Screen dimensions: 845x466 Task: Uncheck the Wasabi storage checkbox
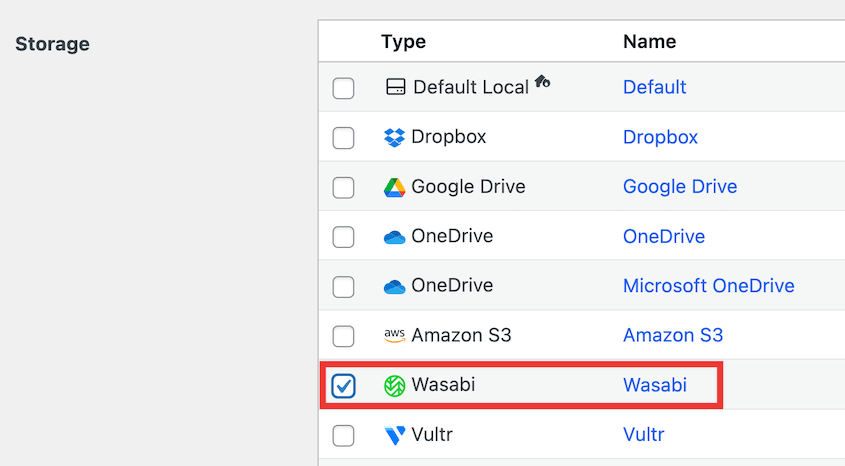[343, 385]
